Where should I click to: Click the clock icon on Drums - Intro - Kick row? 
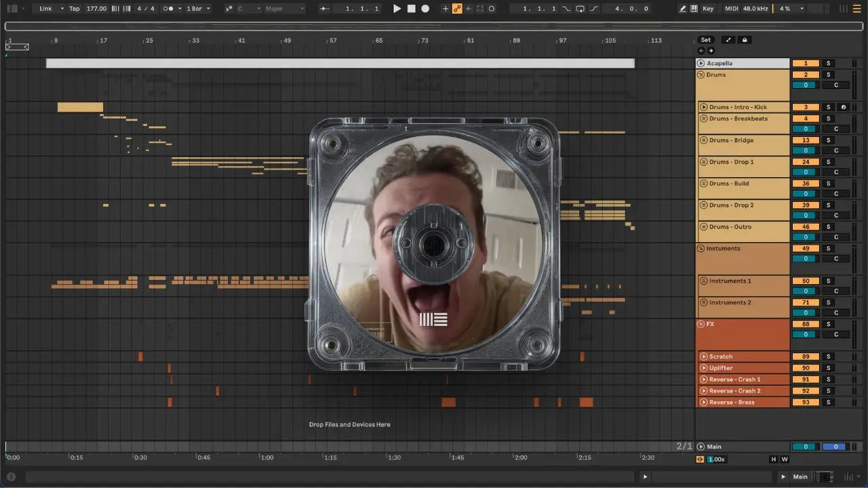point(843,107)
